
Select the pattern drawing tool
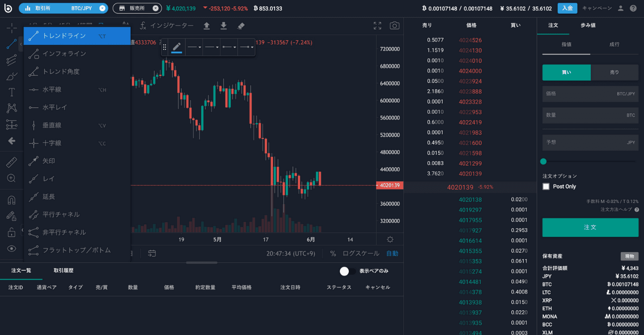(12, 108)
